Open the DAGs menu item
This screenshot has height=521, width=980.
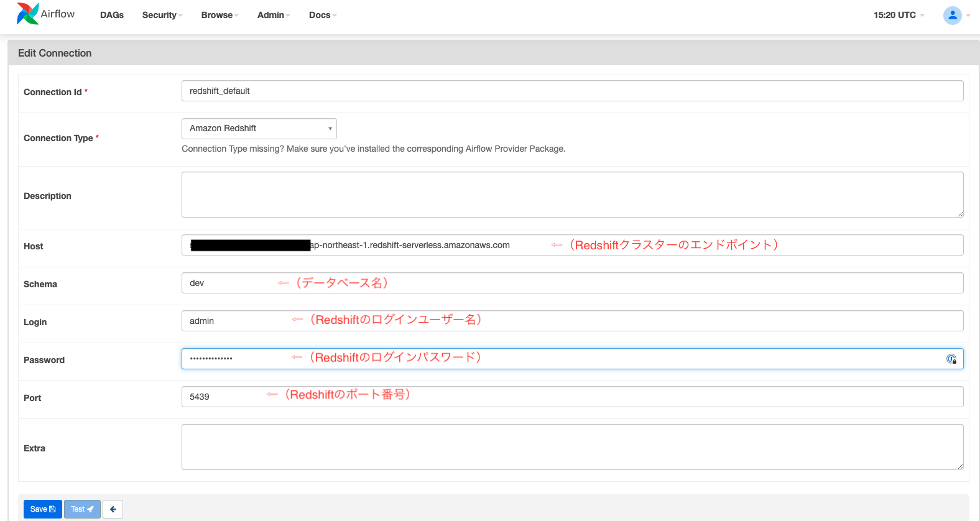[x=112, y=15]
